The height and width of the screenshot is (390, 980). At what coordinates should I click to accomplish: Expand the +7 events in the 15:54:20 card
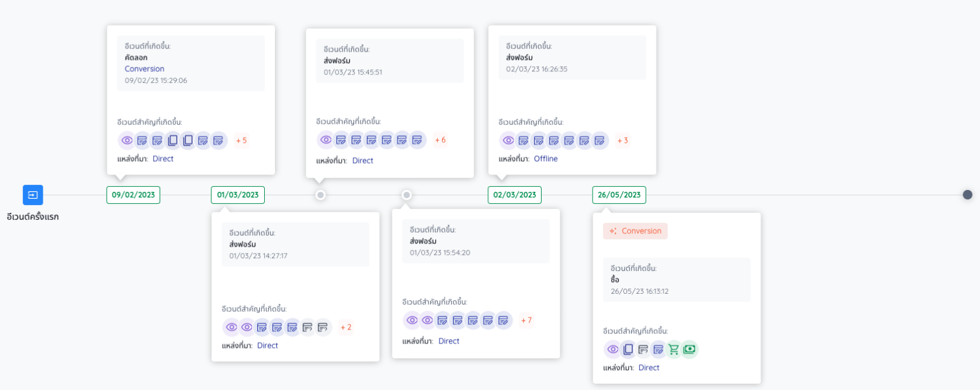pyautogui.click(x=526, y=321)
